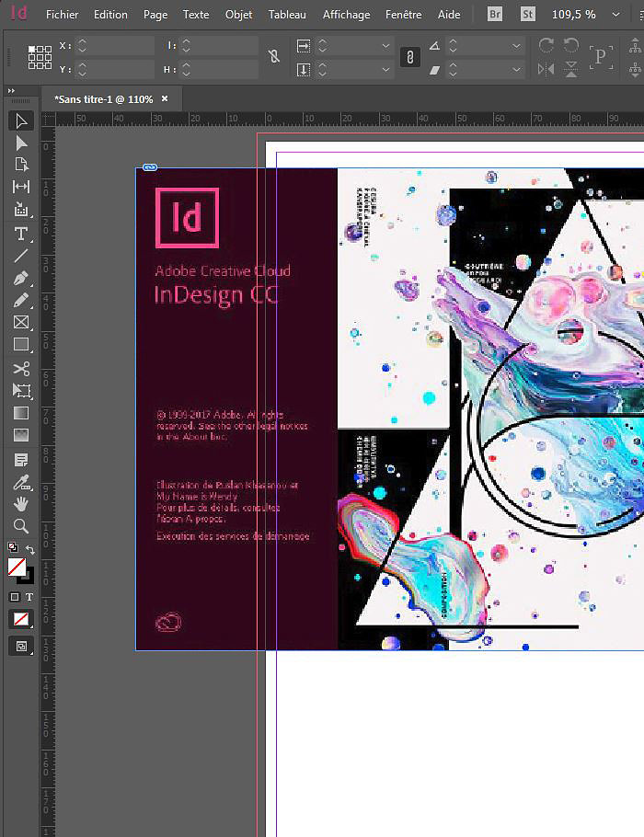
Task: Click the Fill color swatch
Action: coord(16,567)
